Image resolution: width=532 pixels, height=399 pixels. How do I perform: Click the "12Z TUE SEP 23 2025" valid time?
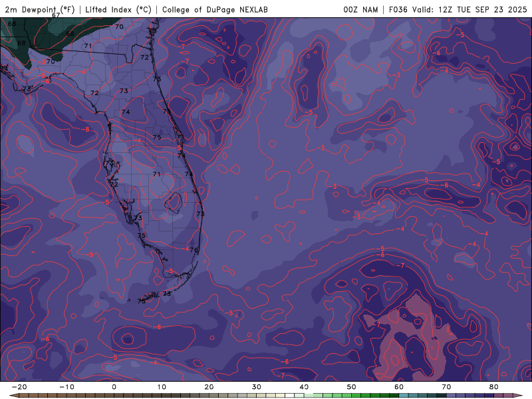483,9
